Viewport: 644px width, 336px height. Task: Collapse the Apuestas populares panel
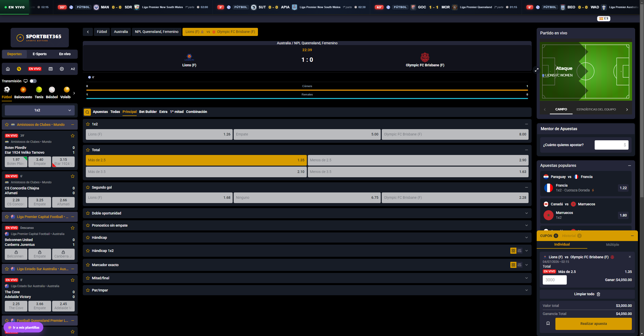point(630,166)
